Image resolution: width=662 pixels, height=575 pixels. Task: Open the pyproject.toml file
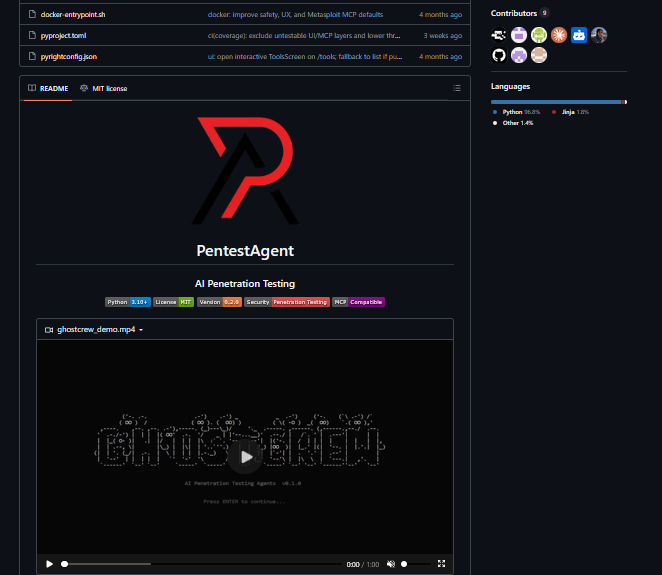(x=63, y=35)
